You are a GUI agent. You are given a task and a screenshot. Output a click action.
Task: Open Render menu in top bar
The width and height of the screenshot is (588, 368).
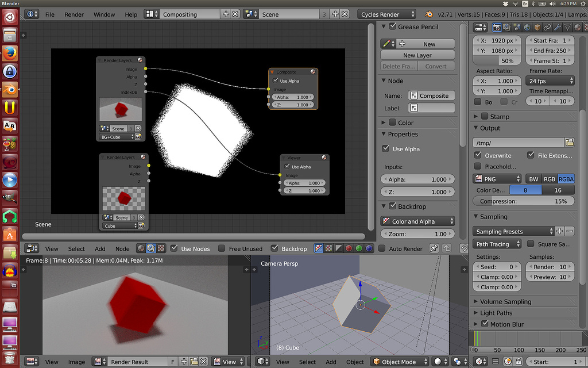tap(74, 14)
